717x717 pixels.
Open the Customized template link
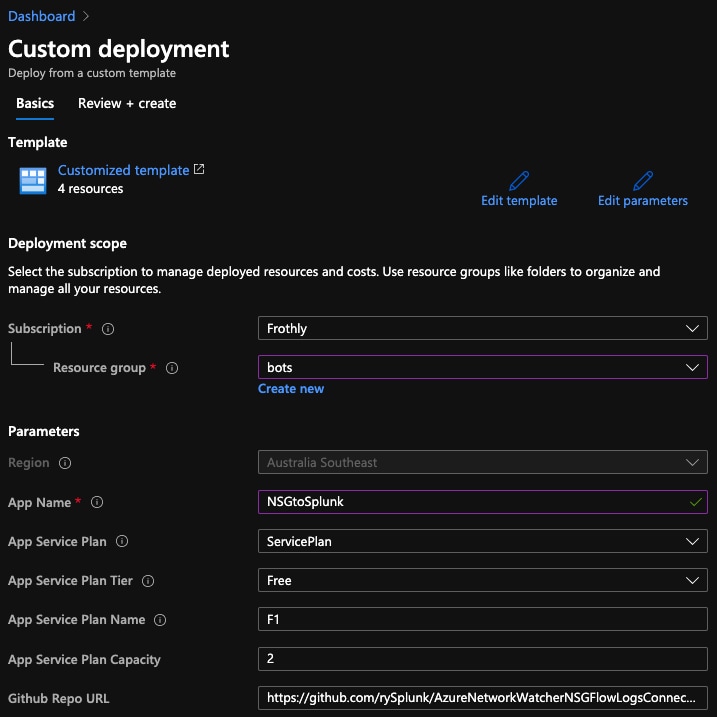click(x=124, y=170)
